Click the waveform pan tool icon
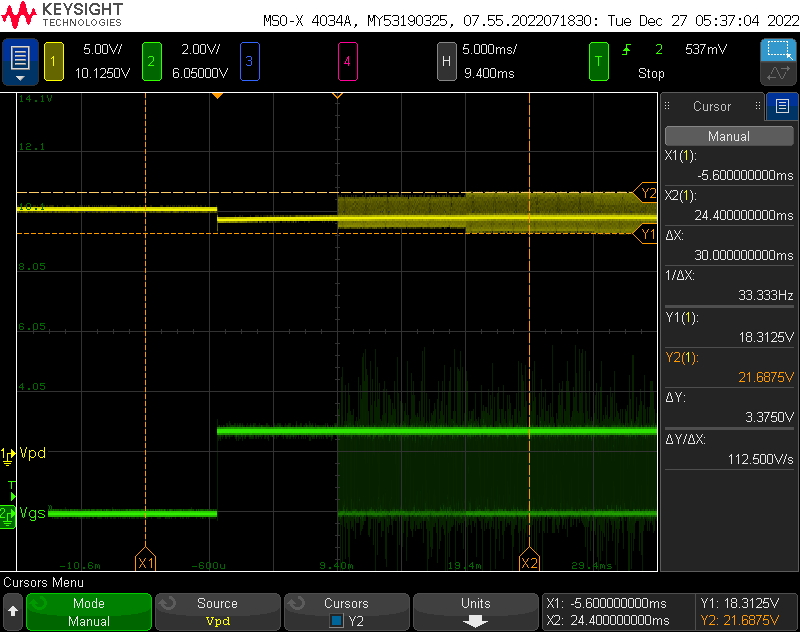800x632 pixels. tap(777, 74)
